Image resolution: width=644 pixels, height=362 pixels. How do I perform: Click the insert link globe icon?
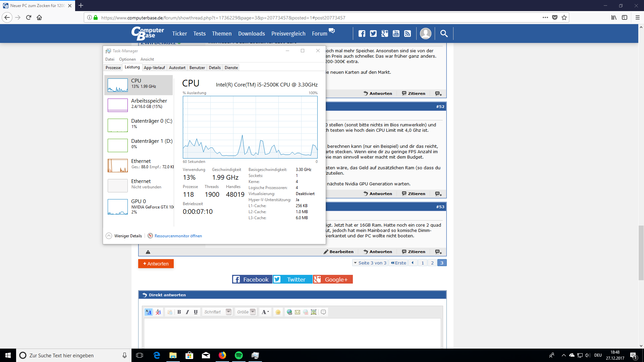point(289,312)
